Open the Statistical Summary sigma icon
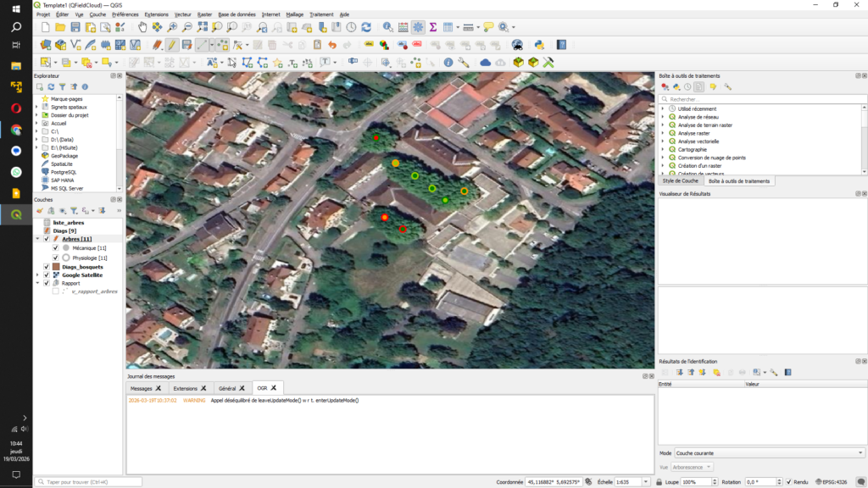 [x=433, y=27]
